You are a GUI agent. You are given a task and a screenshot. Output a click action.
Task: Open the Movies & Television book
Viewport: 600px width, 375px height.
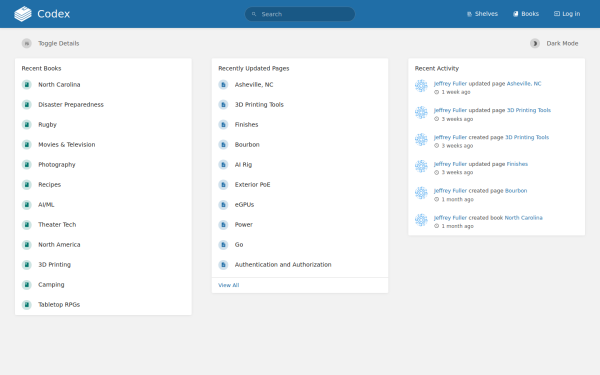click(x=67, y=145)
